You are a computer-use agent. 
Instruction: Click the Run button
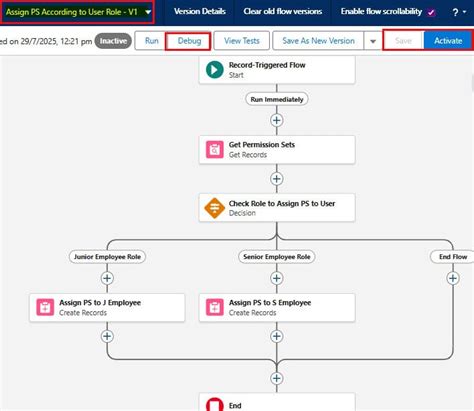pyautogui.click(x=151, y=41)
